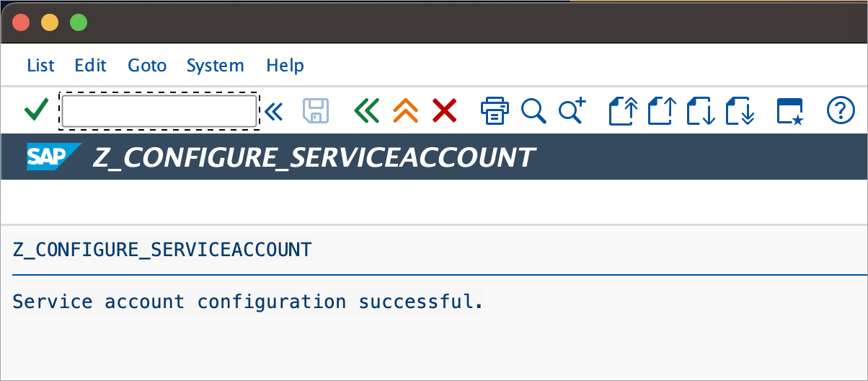This screenshot has height=381, width=868.
Task: Click the green Enter checkmark icon
Action: [x=35, y=110]
